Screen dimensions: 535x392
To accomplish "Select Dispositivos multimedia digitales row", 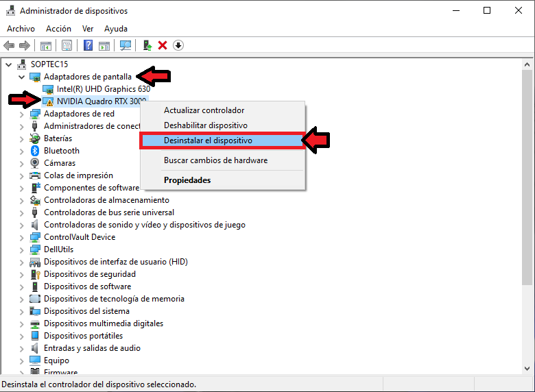I will pyautogui.click(x=104, y=323).
